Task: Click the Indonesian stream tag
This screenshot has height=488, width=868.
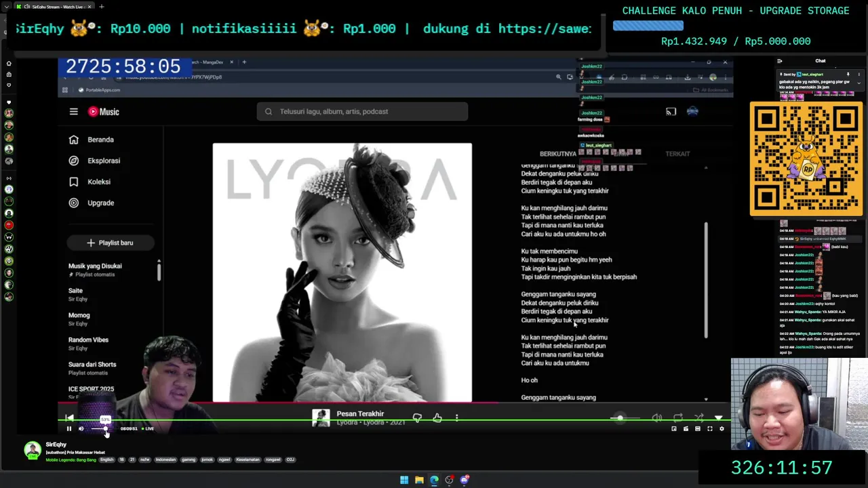Action: tap(165, 460)
